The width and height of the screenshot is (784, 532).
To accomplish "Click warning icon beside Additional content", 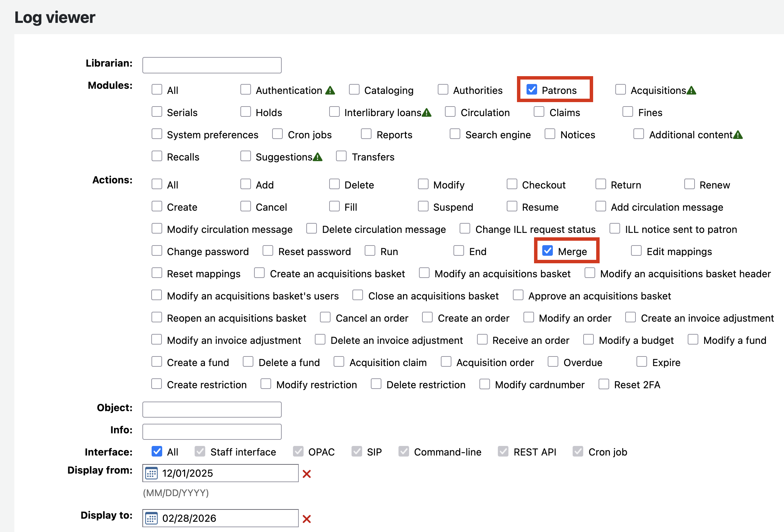I will point(738,135).
